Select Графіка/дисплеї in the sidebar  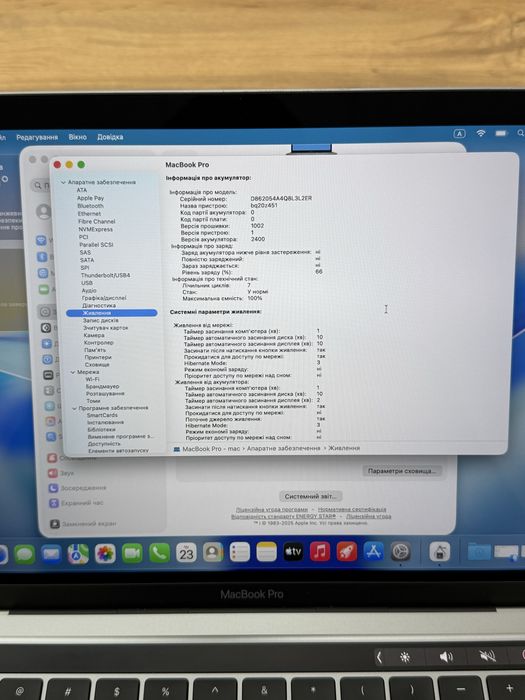click(104, 298)
